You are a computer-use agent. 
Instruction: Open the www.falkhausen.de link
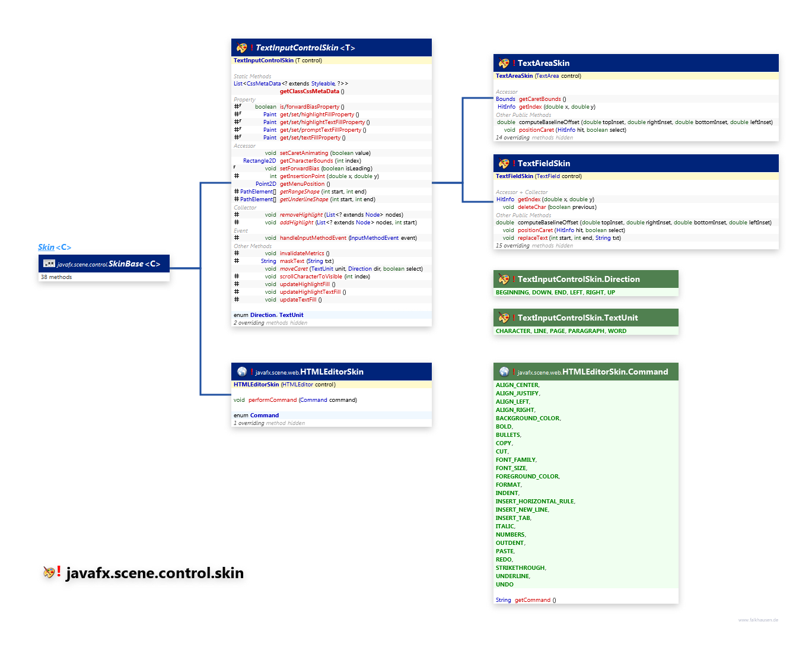[x=758, y=620]
